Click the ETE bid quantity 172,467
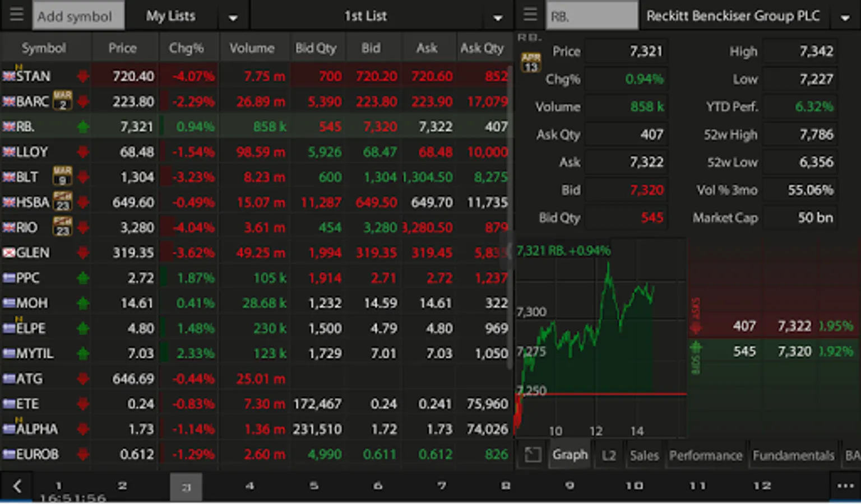This screenshot has height=504, width=861. [x=317, y=404]
